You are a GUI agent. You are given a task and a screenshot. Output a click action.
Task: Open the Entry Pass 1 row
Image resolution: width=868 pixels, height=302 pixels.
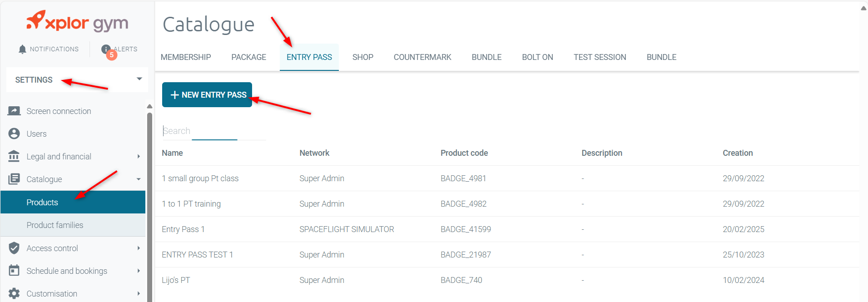click(x=183, y=229)
